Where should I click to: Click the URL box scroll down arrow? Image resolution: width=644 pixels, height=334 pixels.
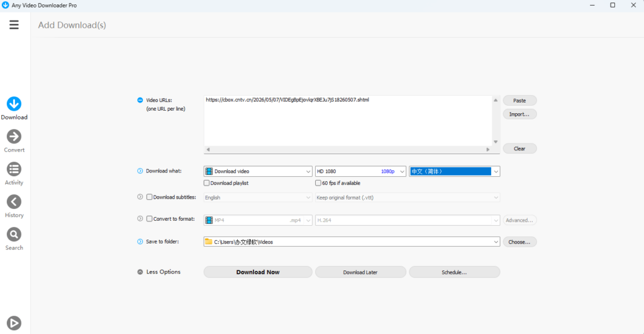496,142
